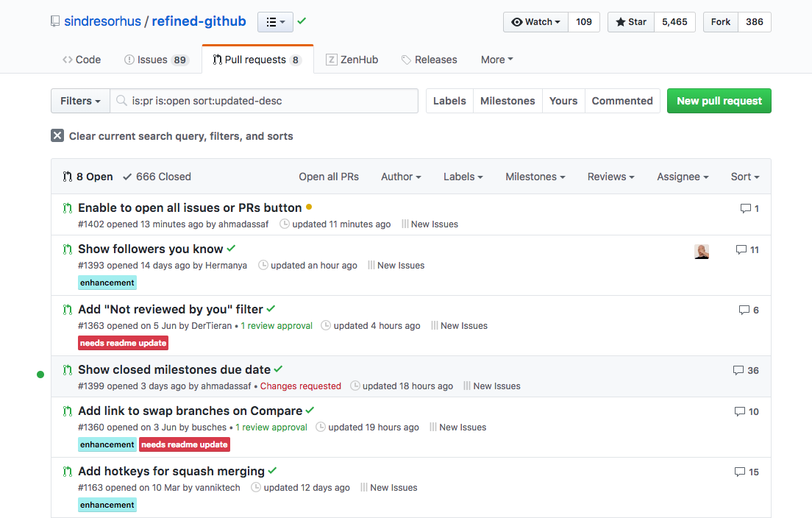Expand the Sort dropdown

pos(744,177)
